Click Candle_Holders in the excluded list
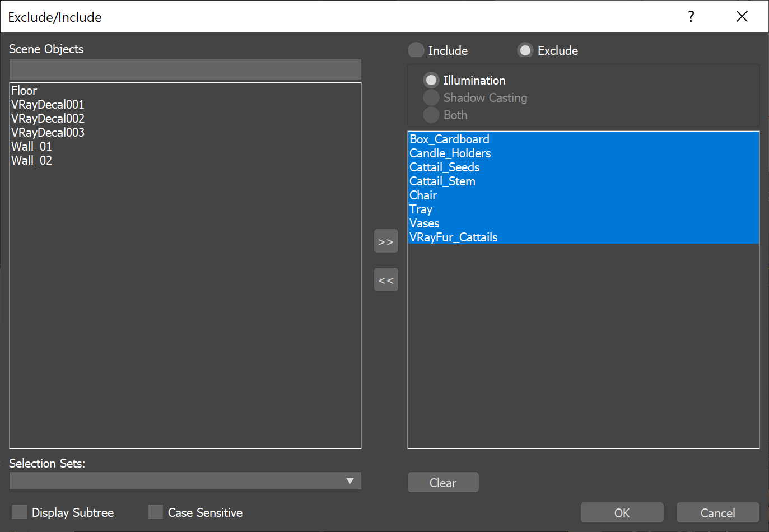 pos(450,153)
